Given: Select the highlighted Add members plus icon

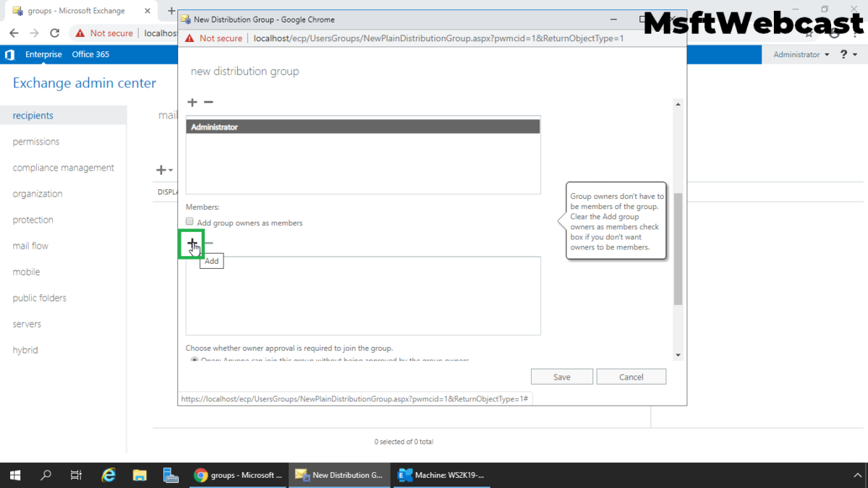Looking at the screenshot, I should (191, 244).
